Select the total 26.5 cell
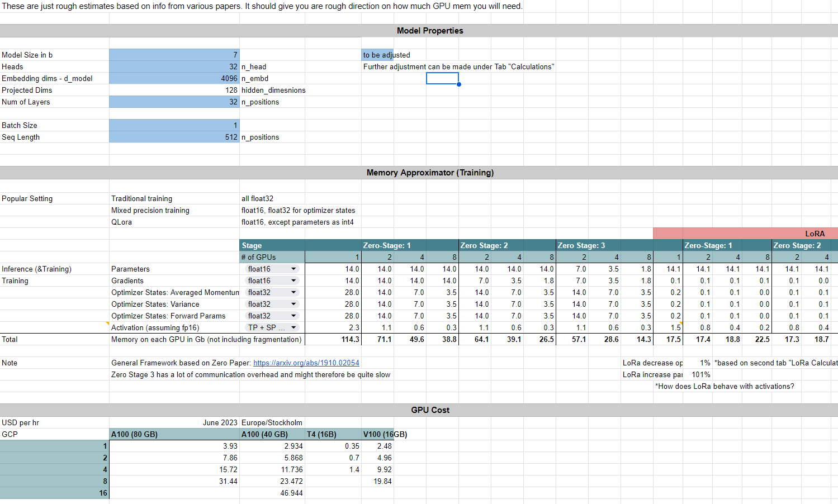Screen dimensions: 838x504 tap(539, 339)
